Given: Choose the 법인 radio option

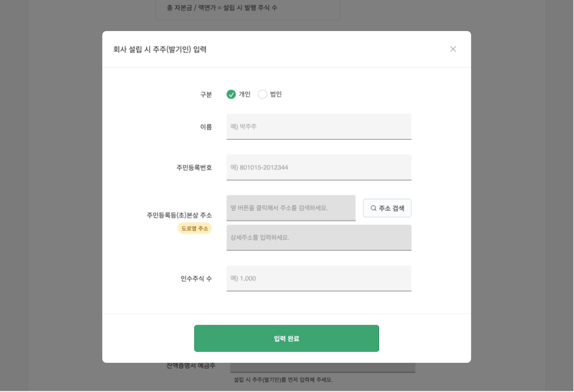Looking at the screenshot, I should [263, 94].
